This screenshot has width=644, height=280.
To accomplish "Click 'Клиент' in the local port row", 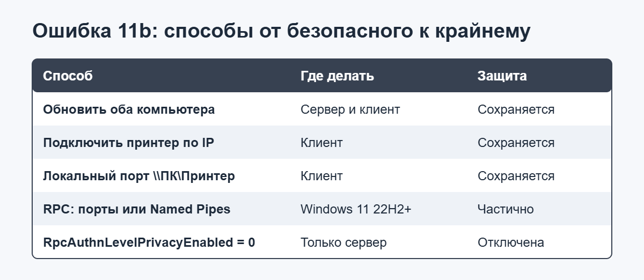I will click(x=321, y=176).
